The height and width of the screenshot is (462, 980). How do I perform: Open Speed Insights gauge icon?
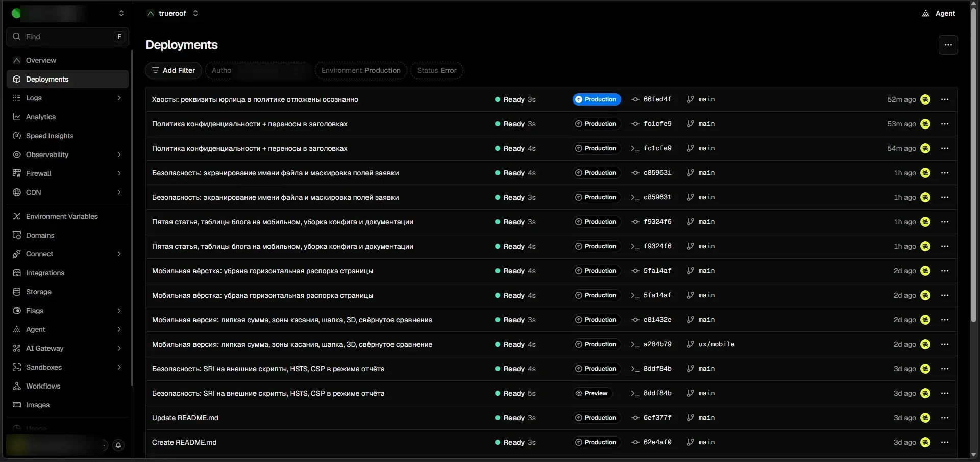pyautogui.click(x=17, y=136)
